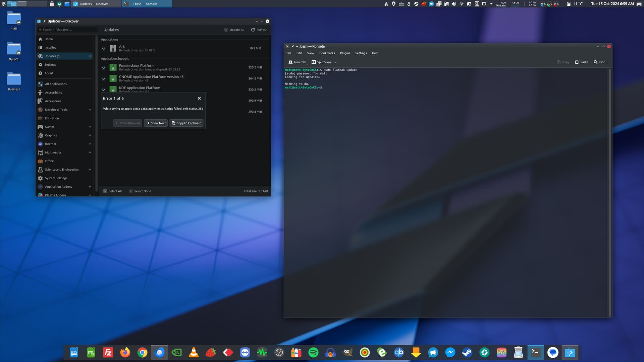Image resolution: width=644 pixels, height=362 pixels.
Task: Expand the Internet category
Action: pos(90,144)
